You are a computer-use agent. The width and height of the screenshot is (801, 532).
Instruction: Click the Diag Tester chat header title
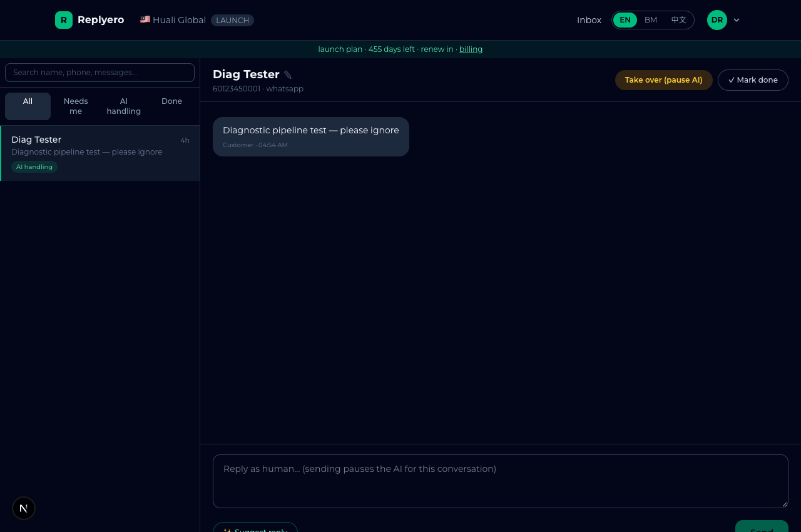pyautogui.click(x=246, y=74)
